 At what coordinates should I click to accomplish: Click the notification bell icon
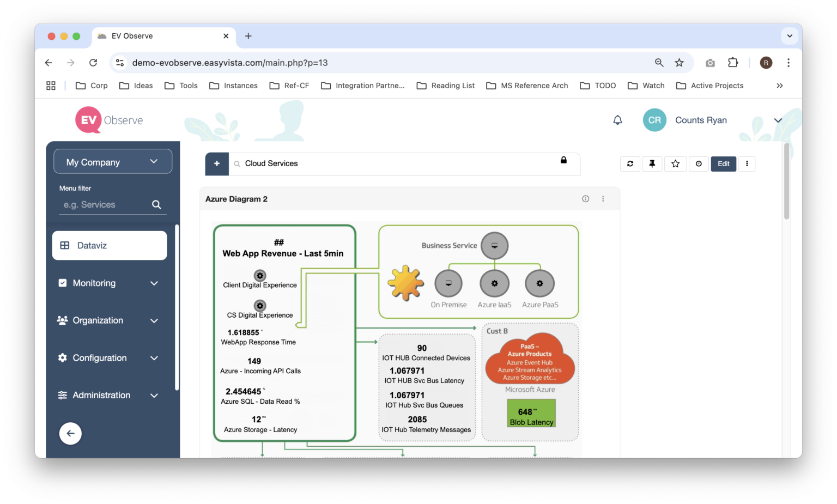click(x=617, y=120)
